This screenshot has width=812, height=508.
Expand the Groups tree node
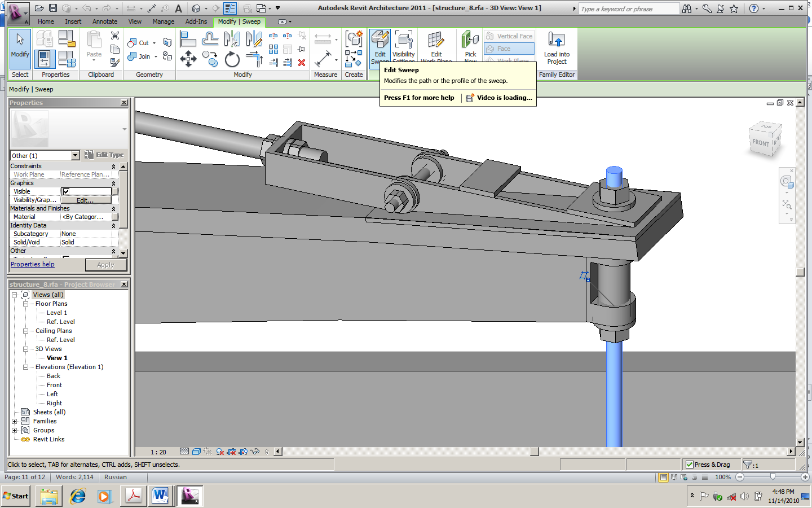(x=15, y=430)
